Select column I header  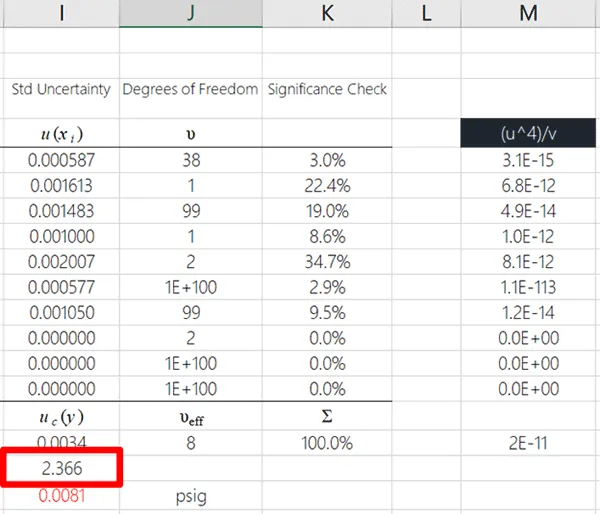click(61, 13)
